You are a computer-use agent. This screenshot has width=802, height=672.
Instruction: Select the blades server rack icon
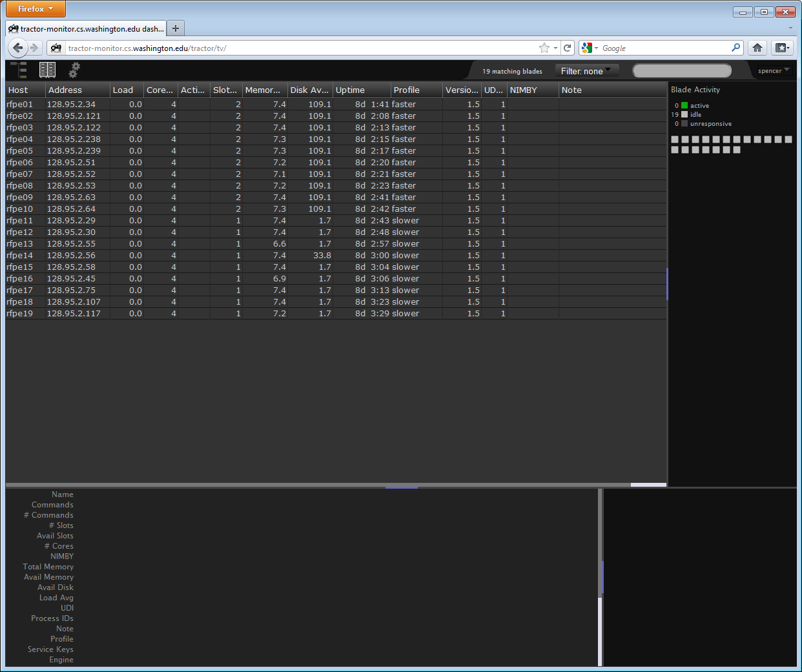47,70
